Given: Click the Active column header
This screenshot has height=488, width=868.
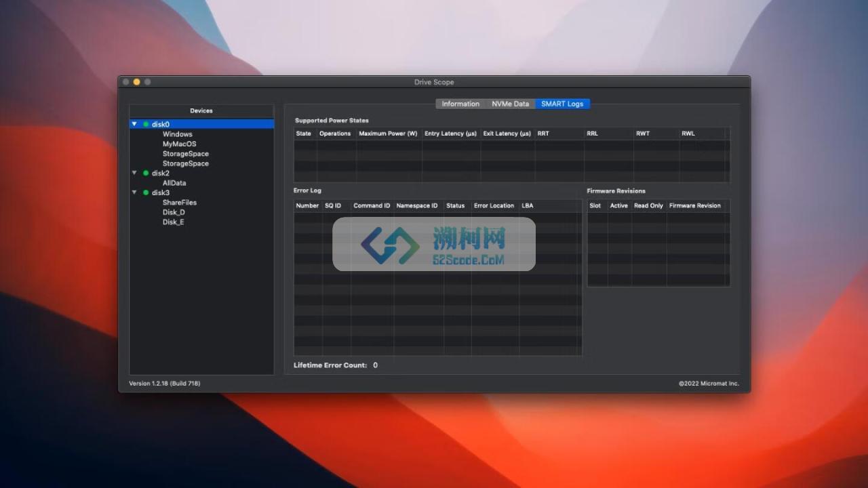Looking at the screenshot, I should 619,205.
